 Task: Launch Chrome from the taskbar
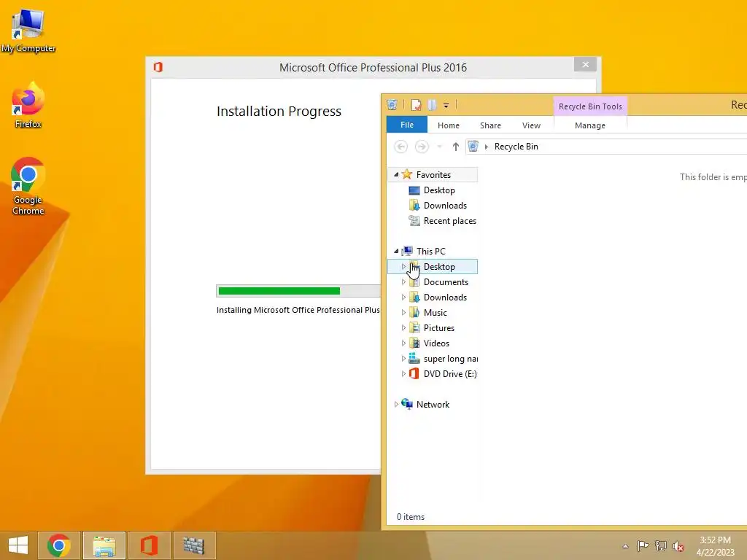pyautogui.click(x=59, y=545)
